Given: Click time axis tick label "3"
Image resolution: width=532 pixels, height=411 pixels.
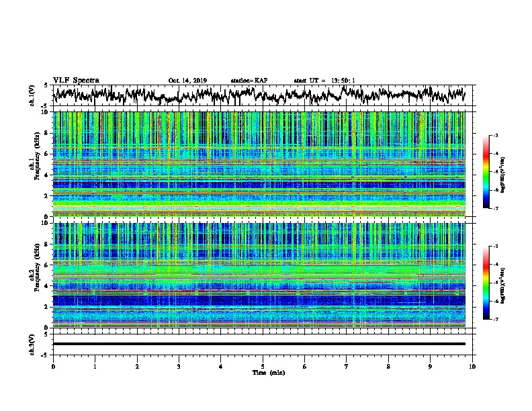Looking at the screenshot, I should tap(179, 367).
